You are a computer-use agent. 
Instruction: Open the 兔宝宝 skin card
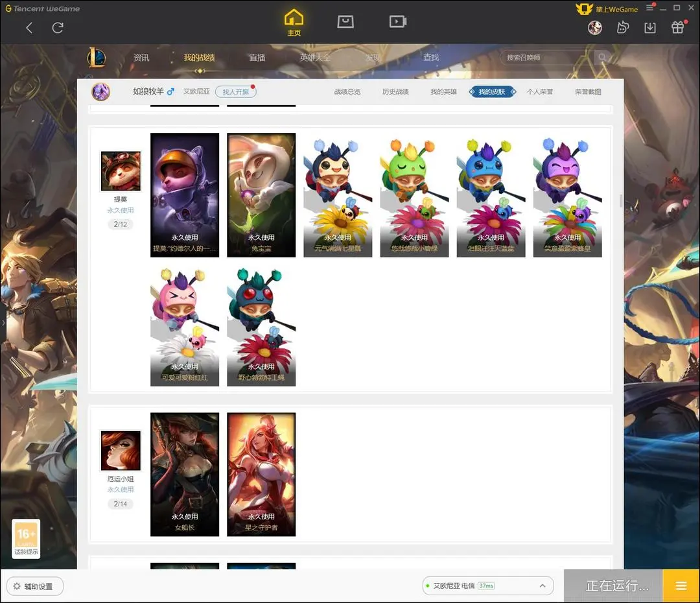click(261, 195)
